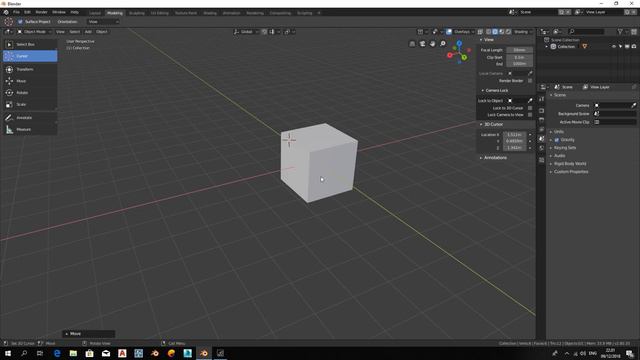The height and width of the screenshot is (360, 640).
Task: Switch to rendered shading mode
Action: coord(508,31)
